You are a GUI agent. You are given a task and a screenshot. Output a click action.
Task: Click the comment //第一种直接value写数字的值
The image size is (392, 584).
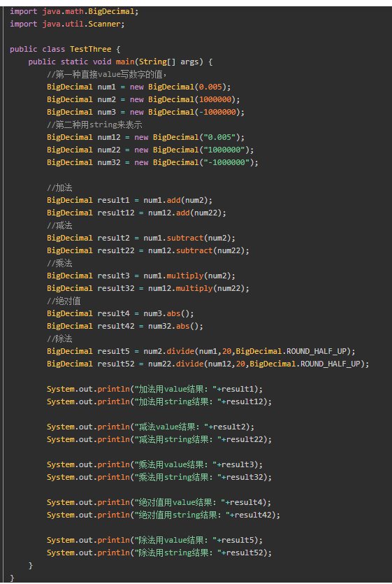click(107, 75)
